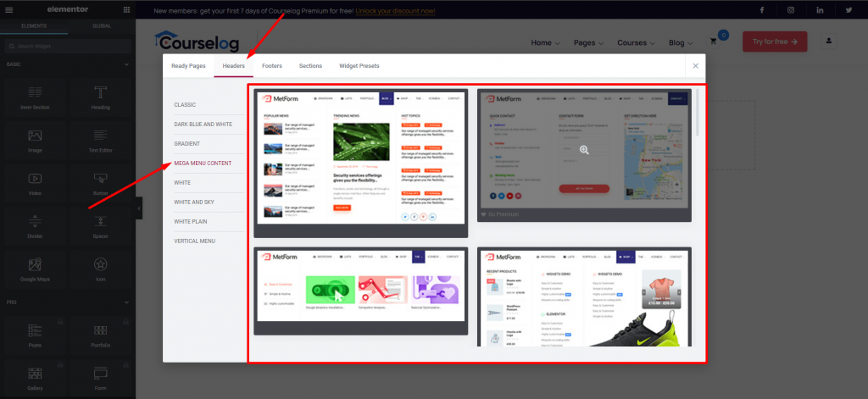
Task: Click the Try for free button
Action: click(775, 42)
